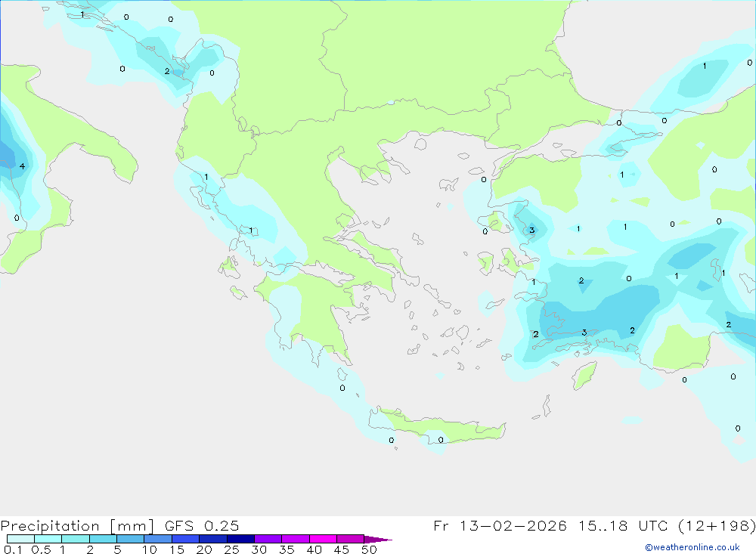Click the 25–30 mm navy legend box
This screenshot has width=756, height=554.
pyautogui.click(x=240, y=539)
